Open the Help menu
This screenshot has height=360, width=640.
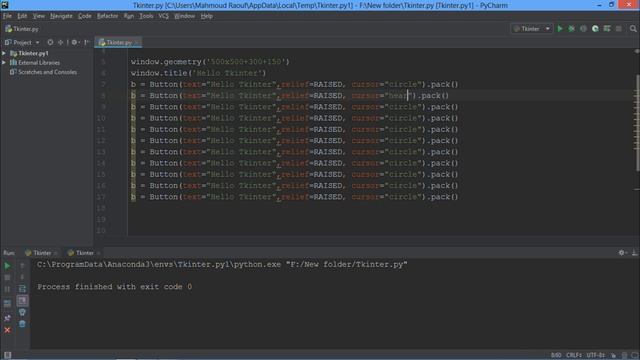(x=207, y=16)
